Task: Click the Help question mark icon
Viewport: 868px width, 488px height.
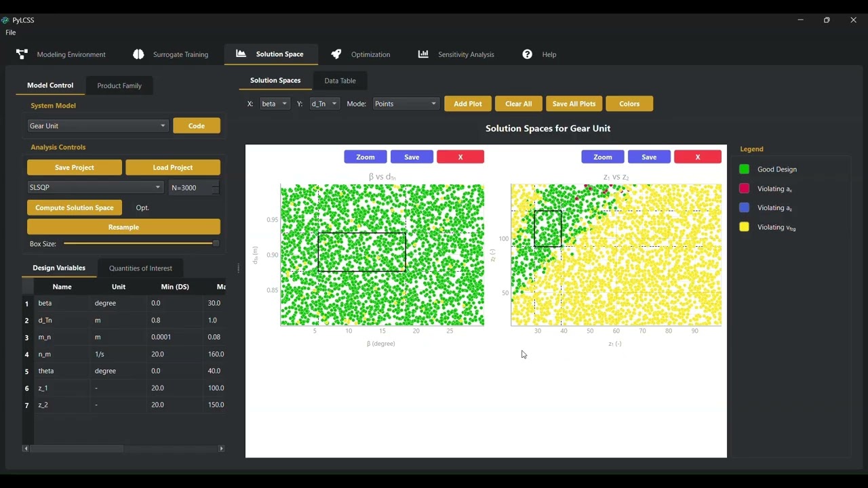Action: click(528, 54)
